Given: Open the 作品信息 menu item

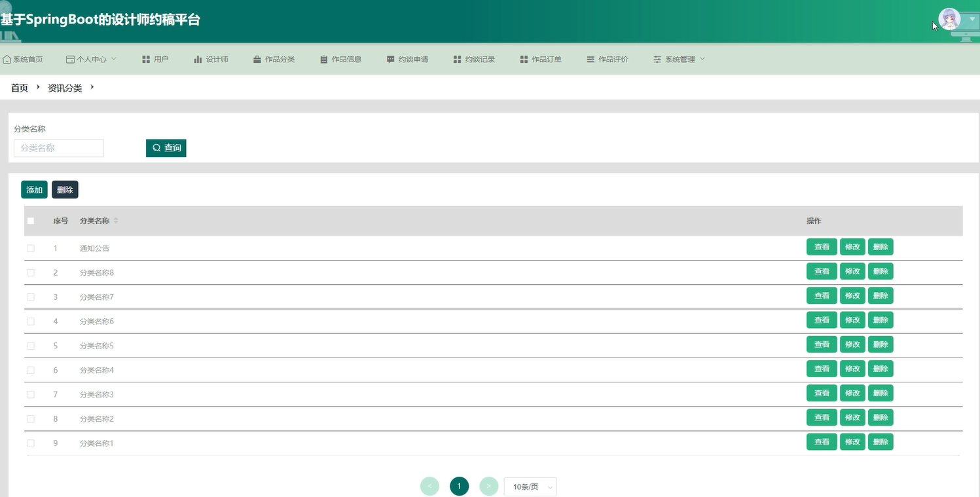Looking at the screenshot, I should click(340, 60).
